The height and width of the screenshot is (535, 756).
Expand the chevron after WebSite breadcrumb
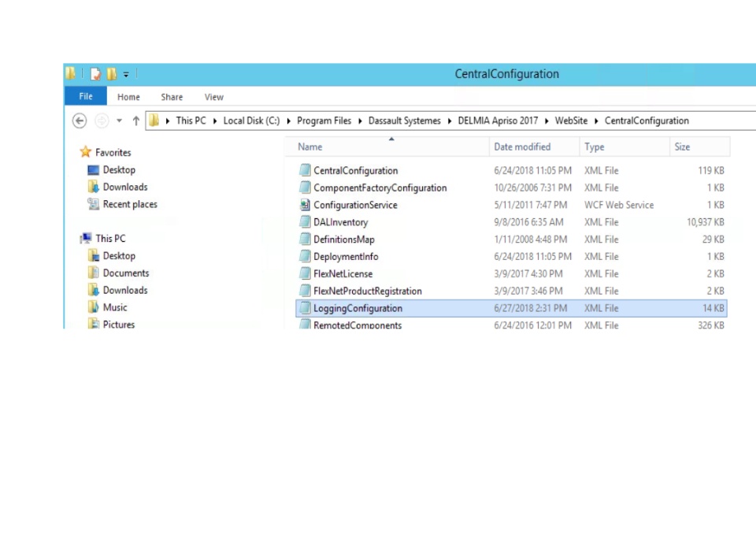click(596, 121)
